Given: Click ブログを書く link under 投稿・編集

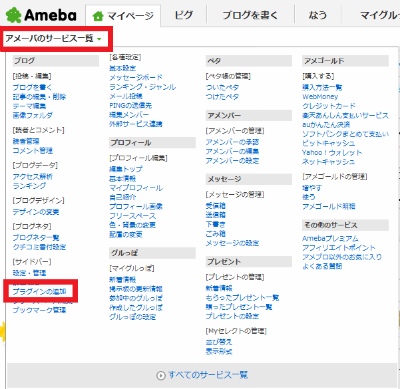Looking at the screenshot, I should (32, 87).
